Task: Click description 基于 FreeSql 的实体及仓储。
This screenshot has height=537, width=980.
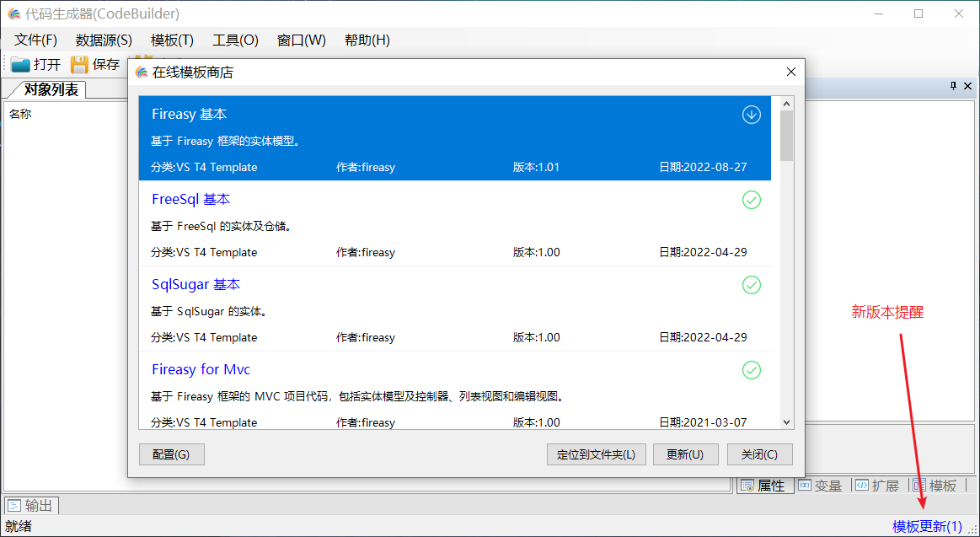Action: (222, 226)
